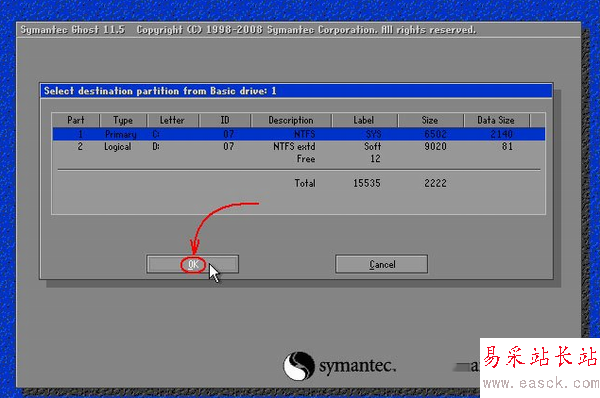Click the total data size 2222
This screenshot has width=600, height=398.
[435, 183]
